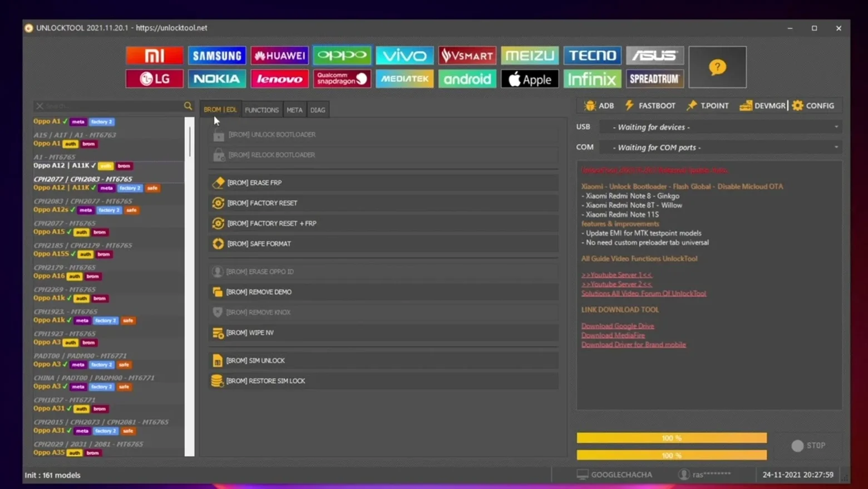Open the Spreadtrum brand section
This screenshot has width=868, height=489.
pyautogui.click(x=655, y=79)
